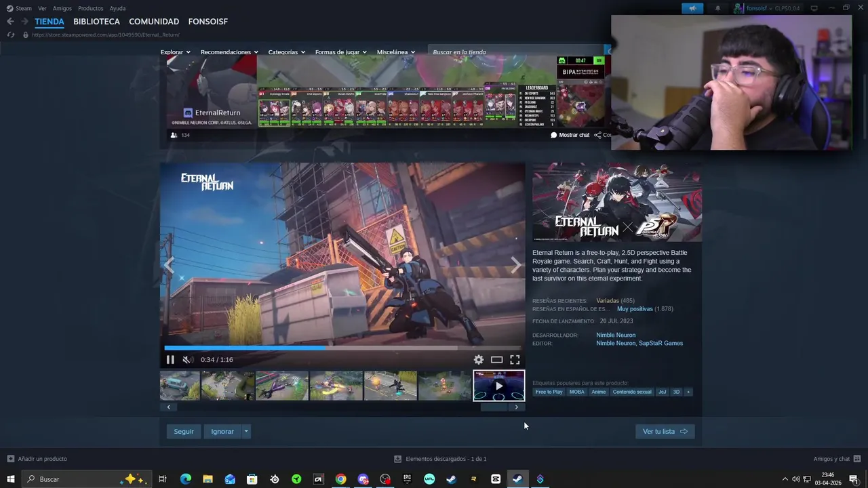This screenshot has width=868, height=488.
Task: Reload the store page
Action: click(x=10, y=35)
